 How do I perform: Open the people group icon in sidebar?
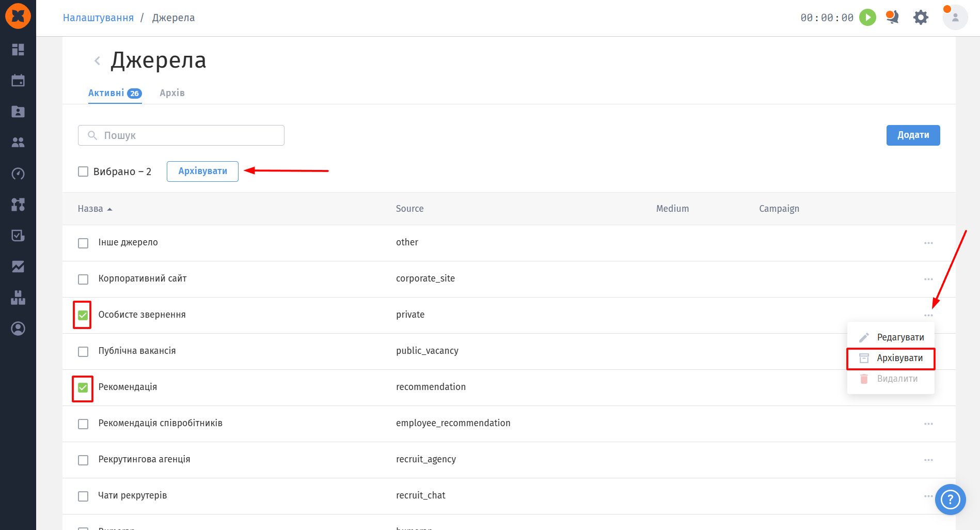click(18, 143)
